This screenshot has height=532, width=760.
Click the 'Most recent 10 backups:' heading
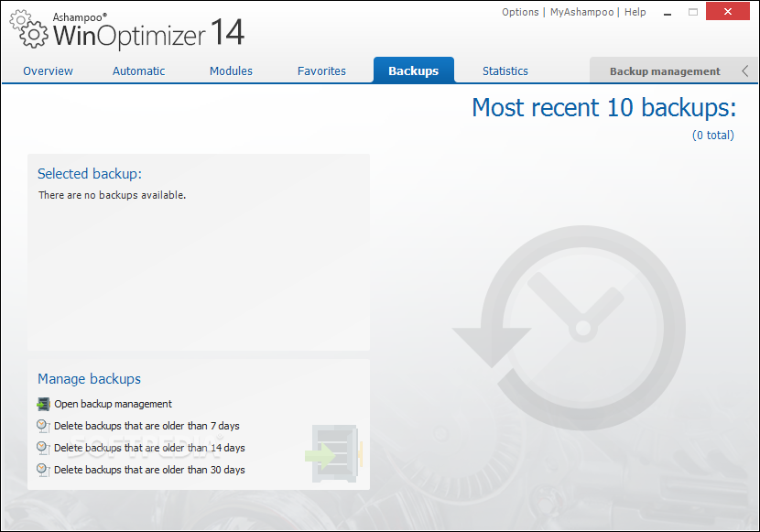pos(604,107)
